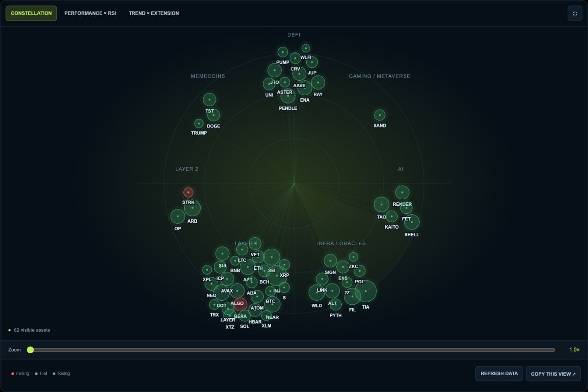Click the WLFI bubble
The width and height of the screenshot is (588, 392).
click(306, 48)
